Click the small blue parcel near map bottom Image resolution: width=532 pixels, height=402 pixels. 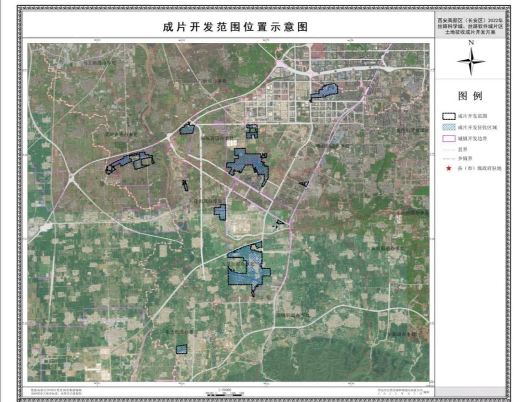pos(181,349)
